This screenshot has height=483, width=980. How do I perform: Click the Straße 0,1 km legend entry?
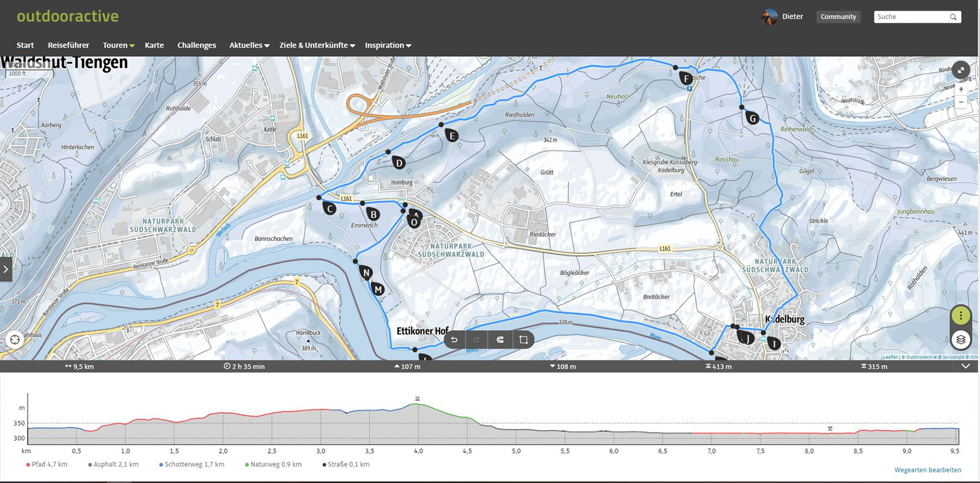coord(346,464)
